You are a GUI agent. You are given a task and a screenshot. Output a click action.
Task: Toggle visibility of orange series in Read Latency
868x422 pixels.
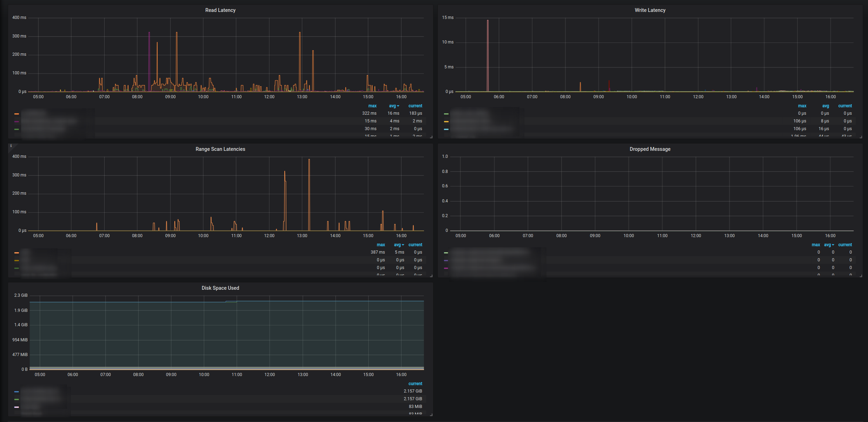16,113
